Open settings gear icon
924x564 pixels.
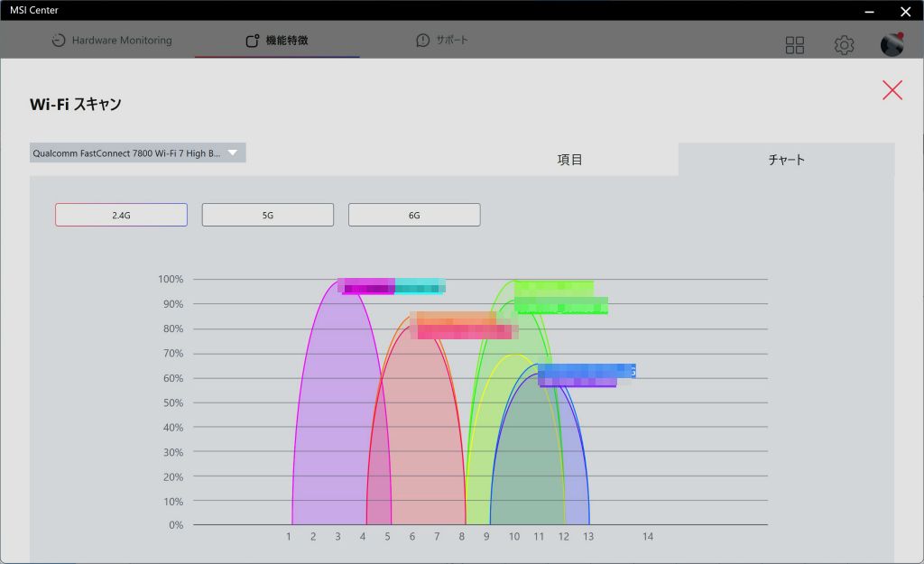844,45
